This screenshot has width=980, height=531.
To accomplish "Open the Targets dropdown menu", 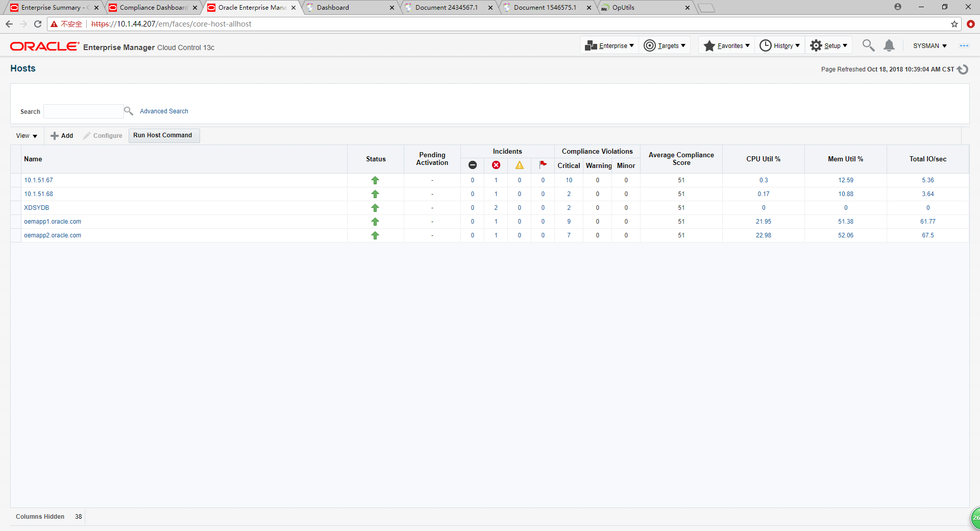I will click(665, 46).
